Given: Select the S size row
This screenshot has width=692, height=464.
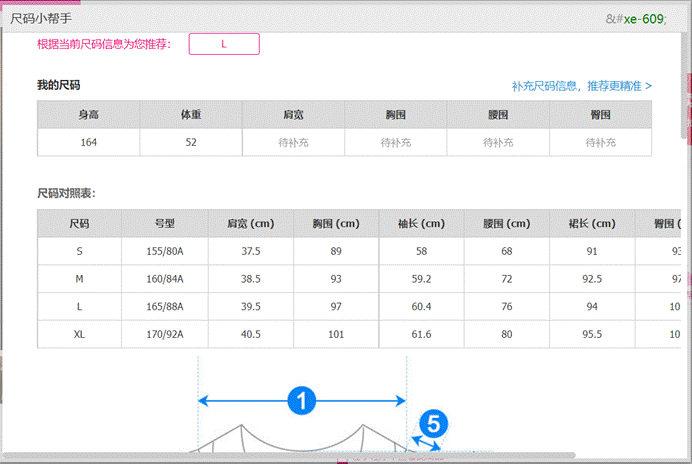Looking at the screenshot, I should click(359, 251).
